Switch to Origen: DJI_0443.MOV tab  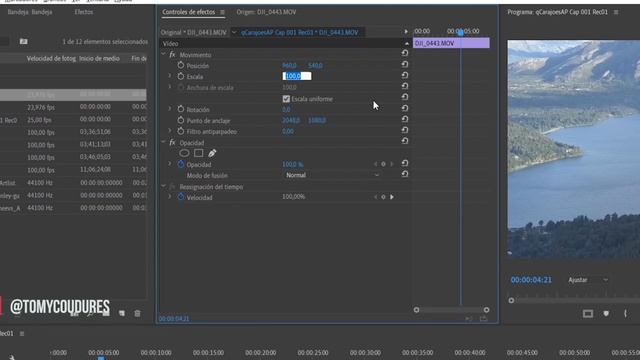[x=266, y=12]
